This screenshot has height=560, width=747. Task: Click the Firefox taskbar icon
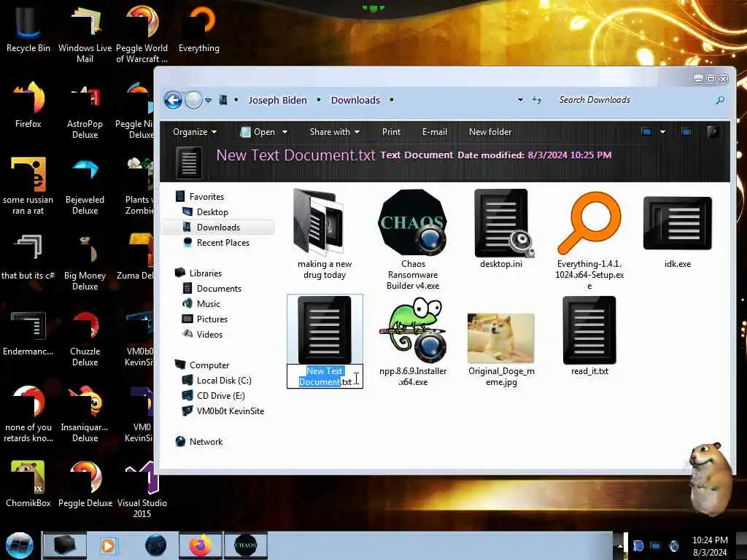coord(201,545)
